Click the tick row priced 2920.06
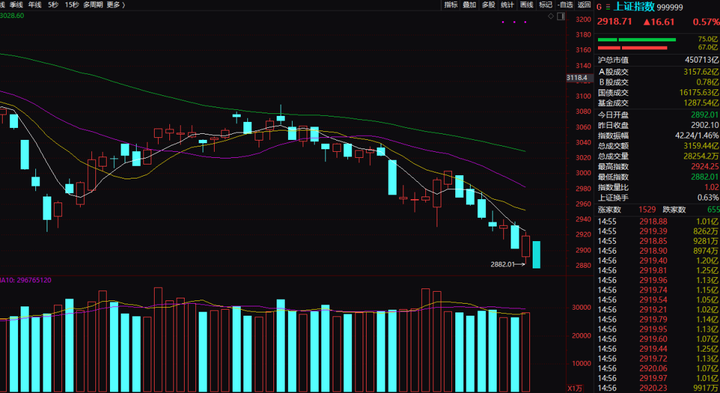720x393 pixels. [658, 369]
